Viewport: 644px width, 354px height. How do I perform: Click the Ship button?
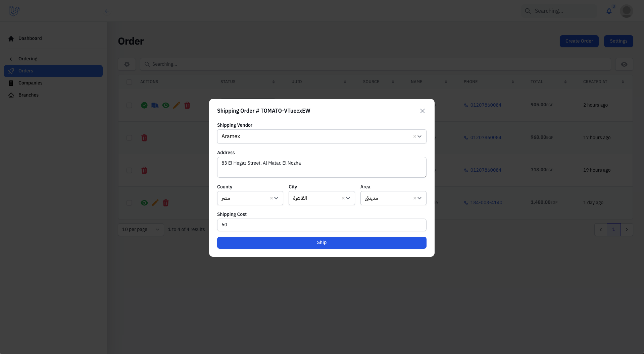(x=321, y=243)
